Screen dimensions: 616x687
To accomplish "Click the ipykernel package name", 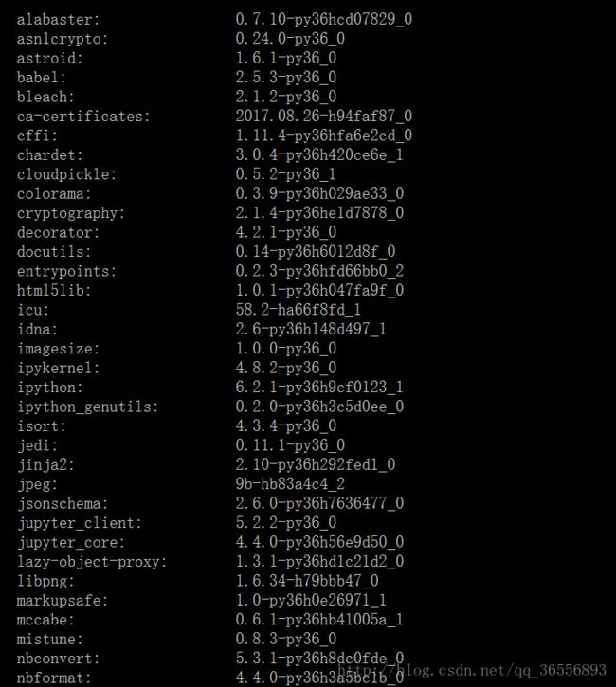I will tap(58, 368).
